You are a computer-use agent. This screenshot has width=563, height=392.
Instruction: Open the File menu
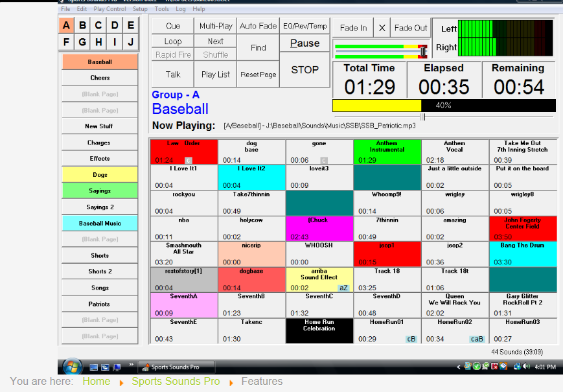click(x=65, y=9)
